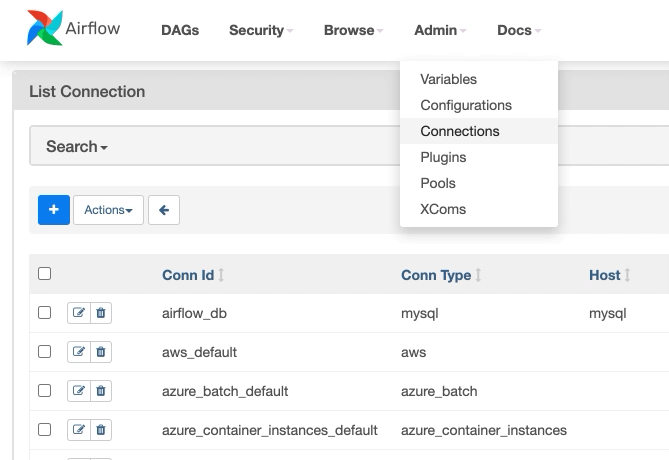Toggle the select-all checkbox in table header
669x460 pixels.
coord(44,274)
